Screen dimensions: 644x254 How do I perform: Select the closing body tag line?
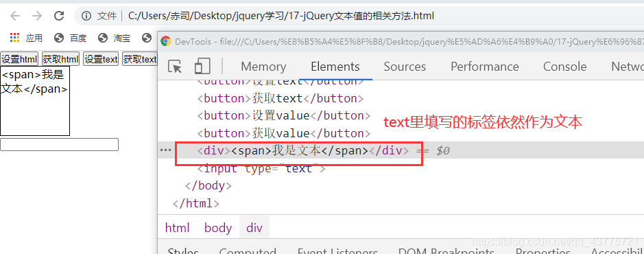(x=208, y=186)
